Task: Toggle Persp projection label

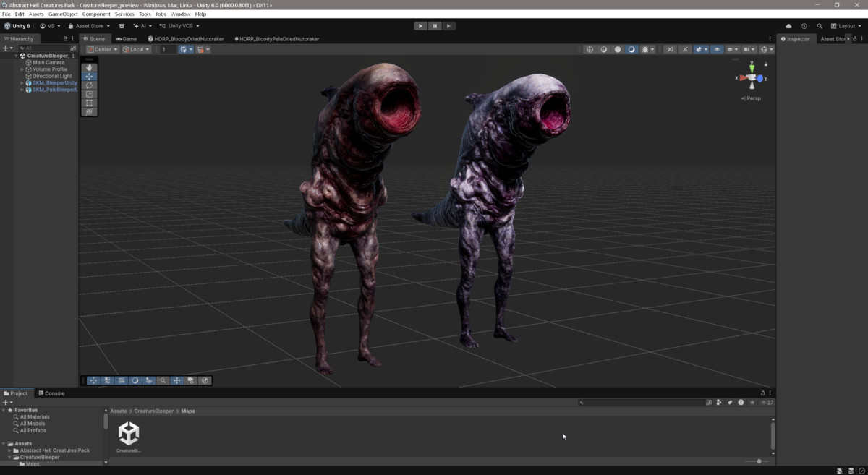Action: tap(752, 98)
